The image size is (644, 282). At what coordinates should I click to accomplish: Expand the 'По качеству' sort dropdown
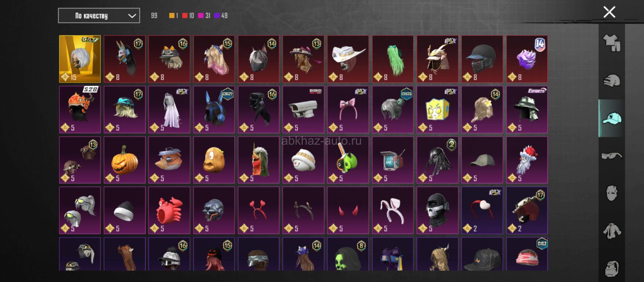point(99,15)
